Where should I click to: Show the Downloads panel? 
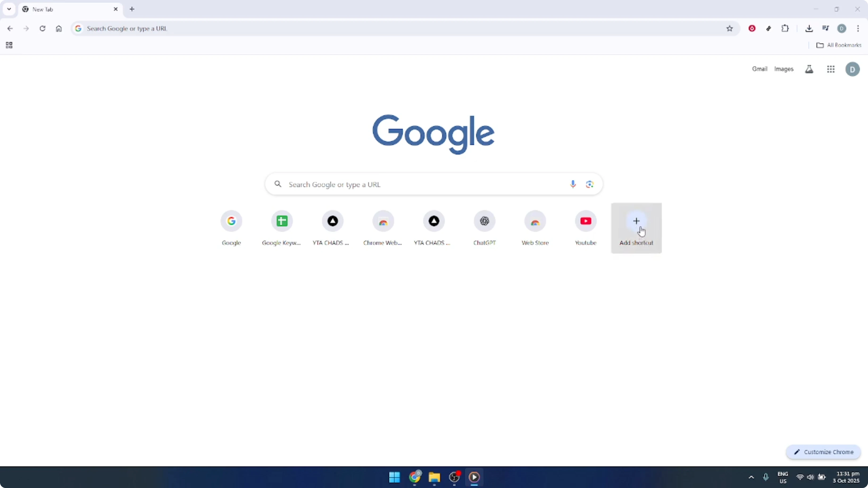tap(809, 29)
